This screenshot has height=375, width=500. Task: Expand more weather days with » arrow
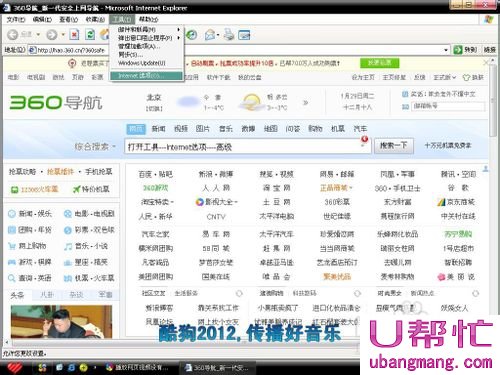tap(305, 102)
